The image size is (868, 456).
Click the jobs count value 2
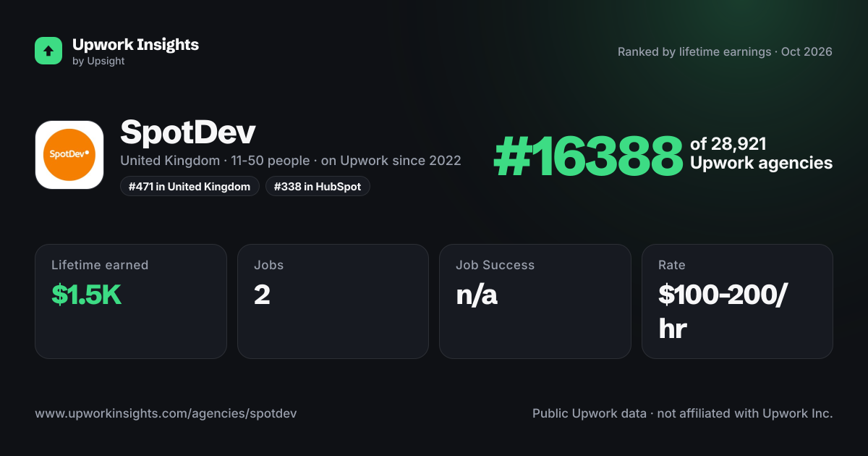tap(262, 295)
